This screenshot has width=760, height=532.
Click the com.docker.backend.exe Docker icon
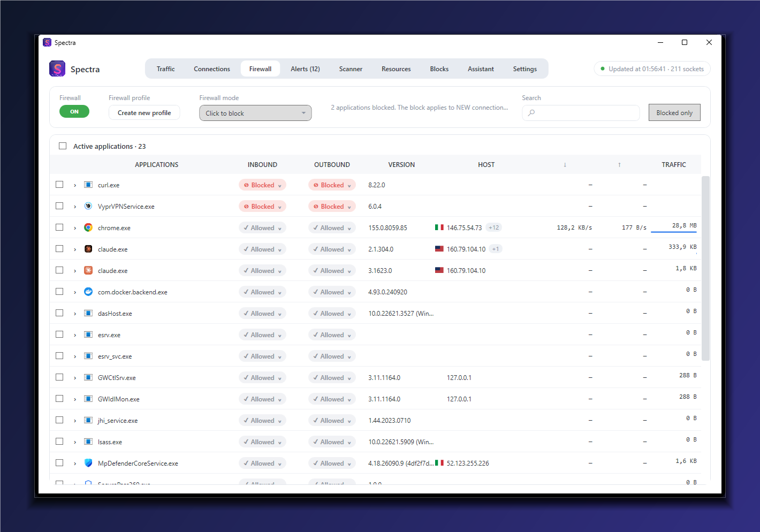pyautogui.click(x=88, y=292)
